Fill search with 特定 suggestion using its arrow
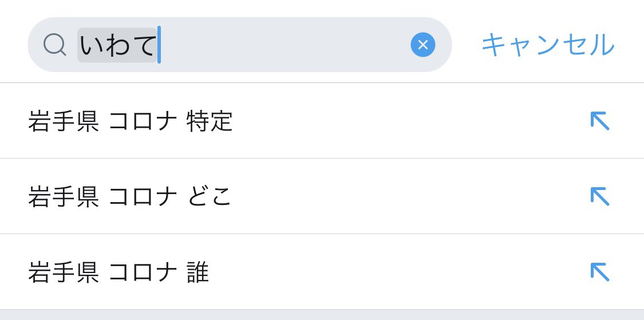Image resolution: width=644 pixels, height=320 pixels. coord(600,121)
